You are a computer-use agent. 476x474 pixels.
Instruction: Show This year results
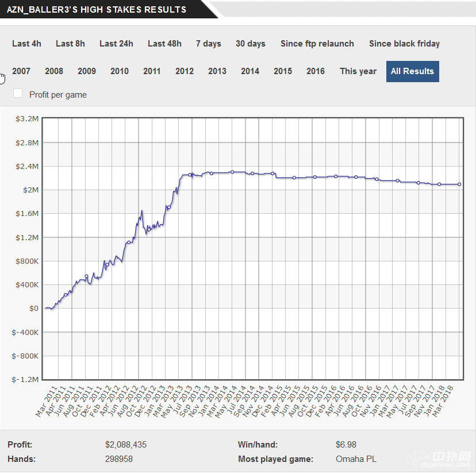point(358,71)
